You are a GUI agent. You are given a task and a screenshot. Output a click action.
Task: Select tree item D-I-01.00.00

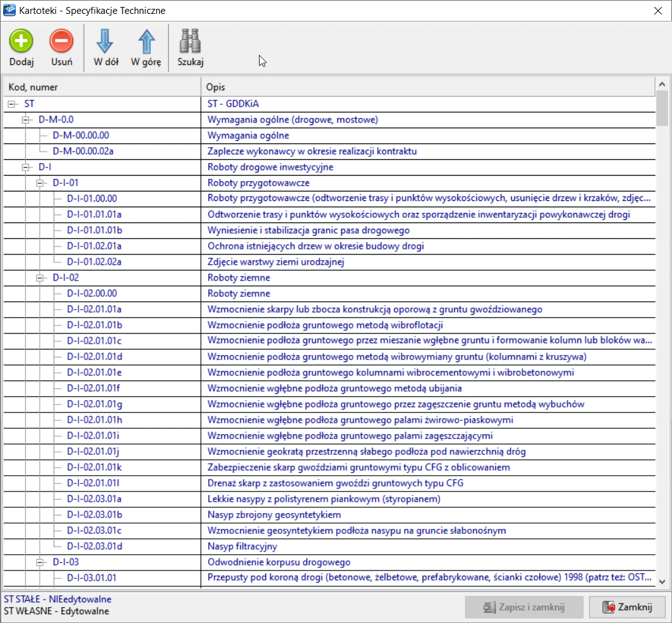coord(92,198)
